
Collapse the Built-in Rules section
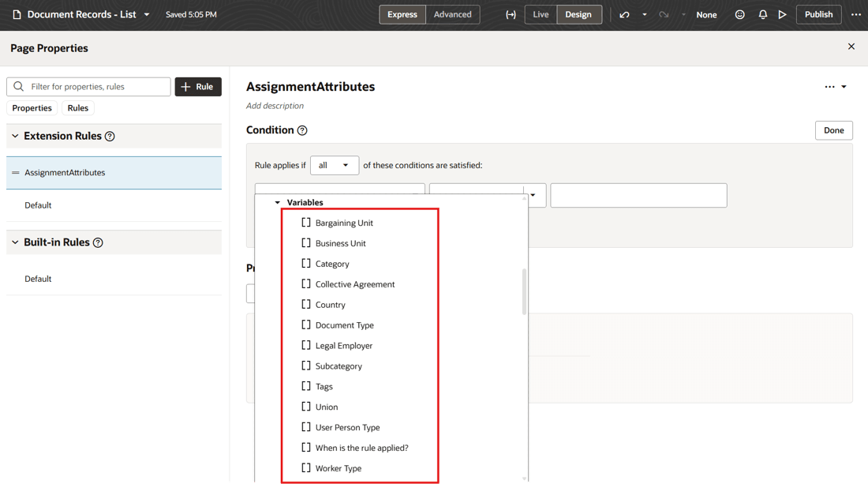click(x=15, y=242)
